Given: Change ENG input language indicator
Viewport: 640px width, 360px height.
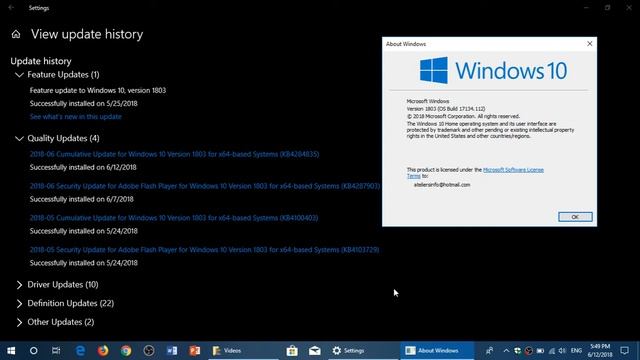Looking at the screenshot, I should pyautogui.click(x=576, y=351).
